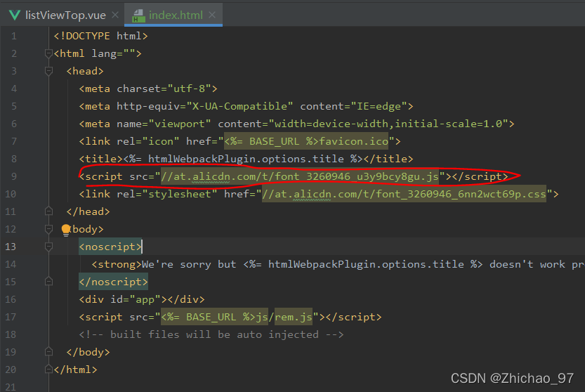Click the iconfont .css URL on line 10

tap(404, 194)
